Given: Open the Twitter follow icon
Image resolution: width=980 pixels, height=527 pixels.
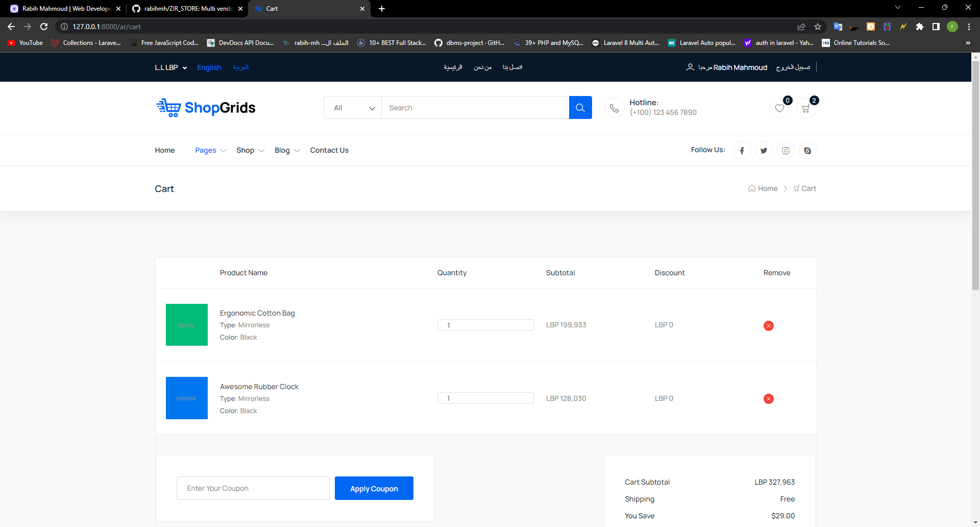Looking at the screenshot, I should (x=764, y=150).
